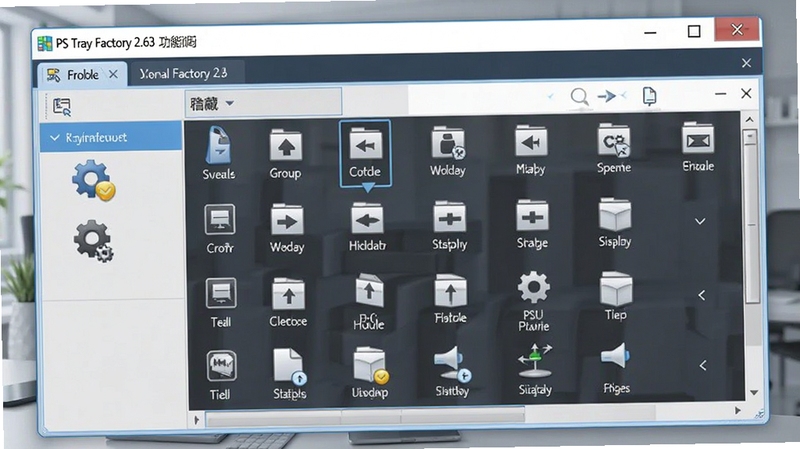The height and width of the screenshot is (449, 800).
Task: Open the Fistole folder icon
Action: pyautogui.click(x=451, y=291)
